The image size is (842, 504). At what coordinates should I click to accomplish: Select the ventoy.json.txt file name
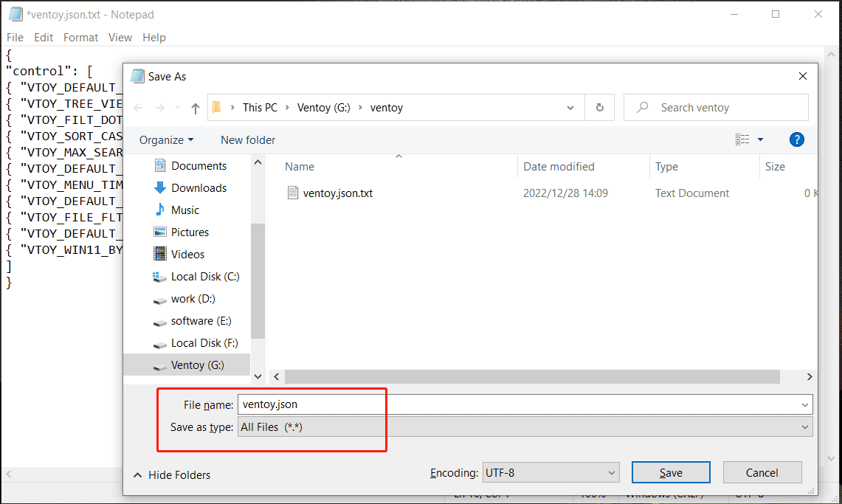pos(338,193)
